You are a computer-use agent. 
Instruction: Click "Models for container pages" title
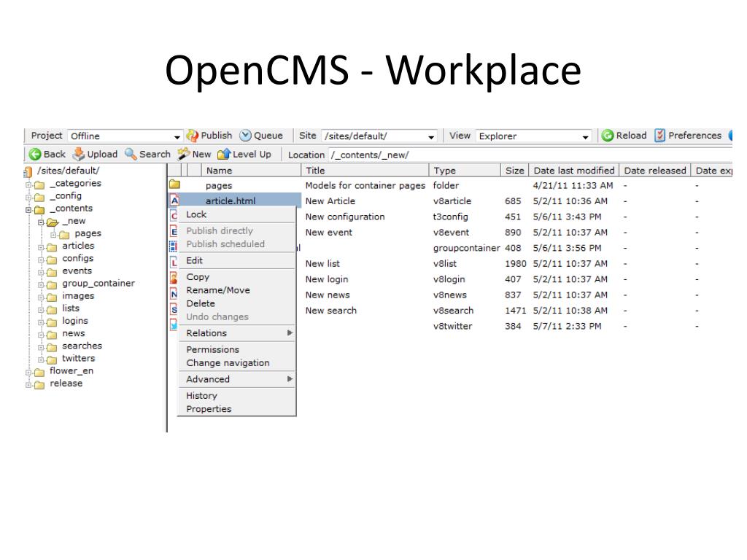tap(365, 186)
